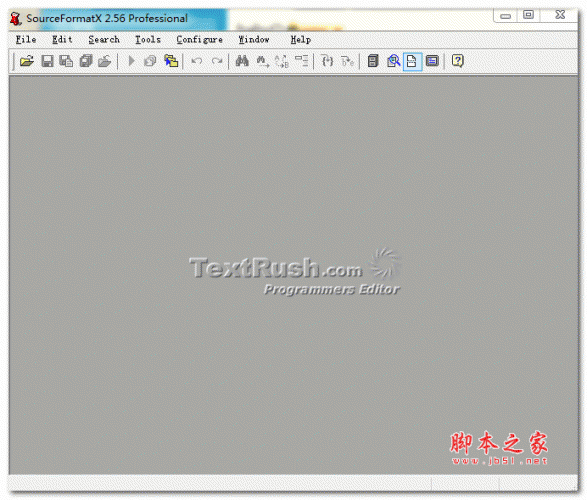Click the SourceFormatX app icon in title bar

click(x=16, y=19)
